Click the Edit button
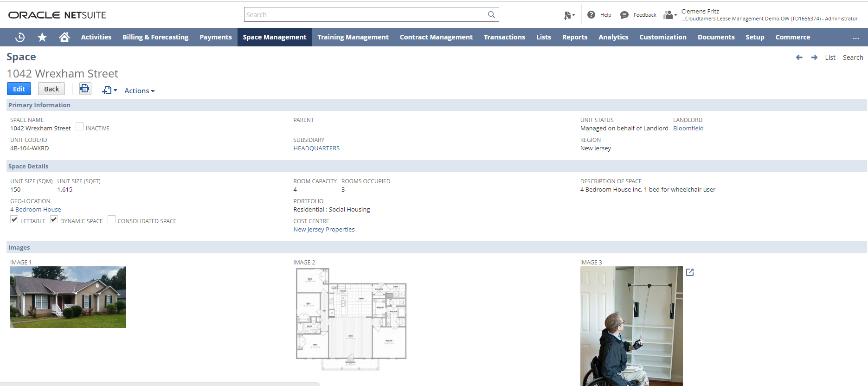 click(x=19, y=89)
